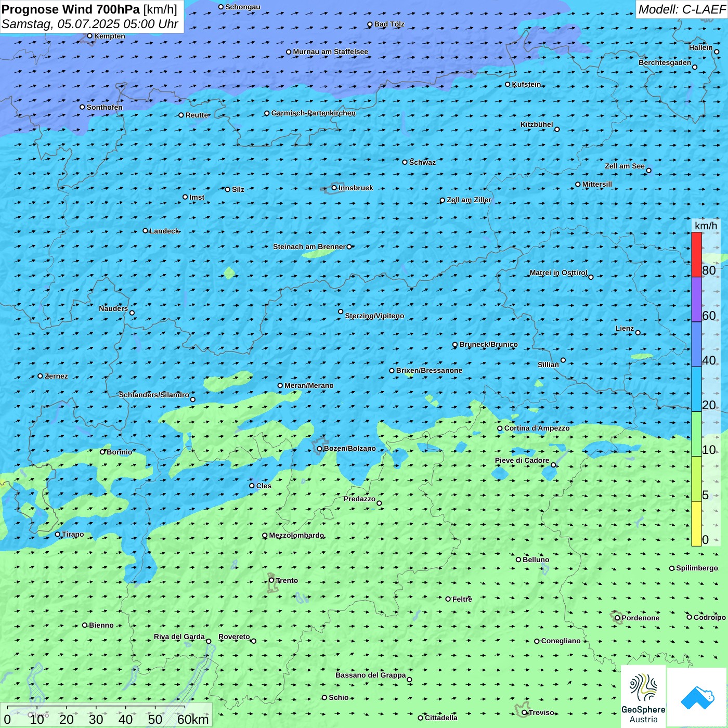Click the 'Sterzing/Vipiteno' label

point(374,316)
